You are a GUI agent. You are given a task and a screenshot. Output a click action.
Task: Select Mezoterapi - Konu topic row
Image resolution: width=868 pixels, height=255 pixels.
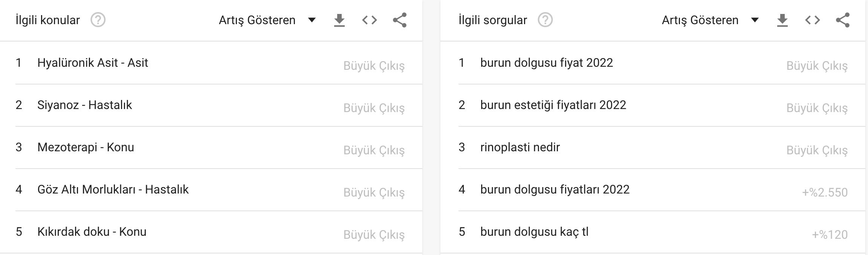(219, 147)
